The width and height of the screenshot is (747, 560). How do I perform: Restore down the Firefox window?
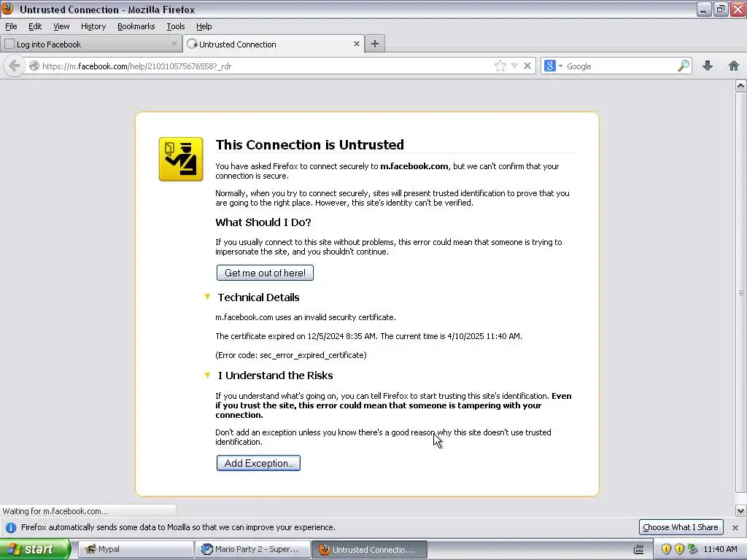[x=721, y=9]
